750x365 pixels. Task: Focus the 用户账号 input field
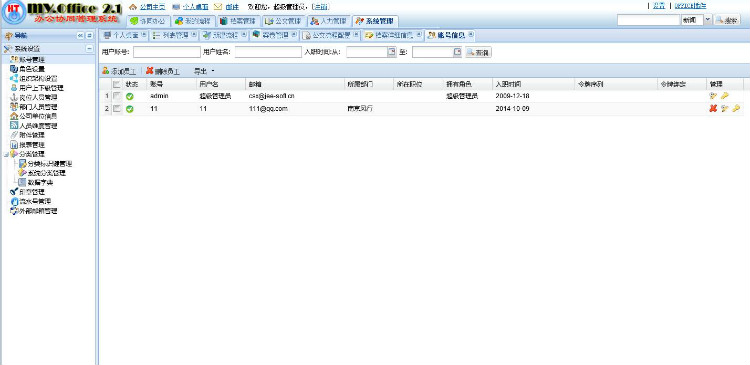[x=166, y=52]
